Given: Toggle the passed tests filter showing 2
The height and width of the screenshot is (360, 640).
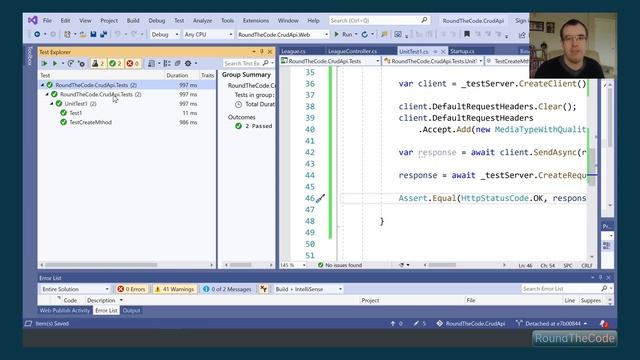Looking at the screenshot, I should (x=115, y=63).
